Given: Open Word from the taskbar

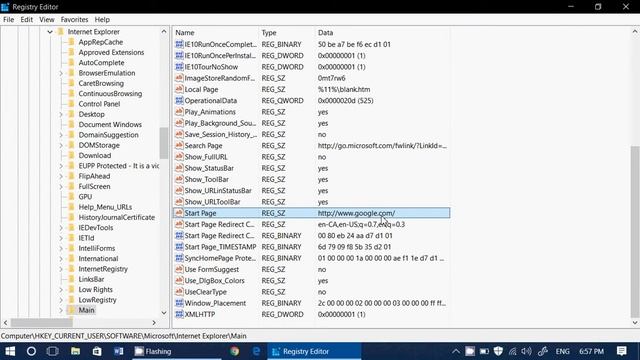Looking at the screenshot, I should click(119, 351).
